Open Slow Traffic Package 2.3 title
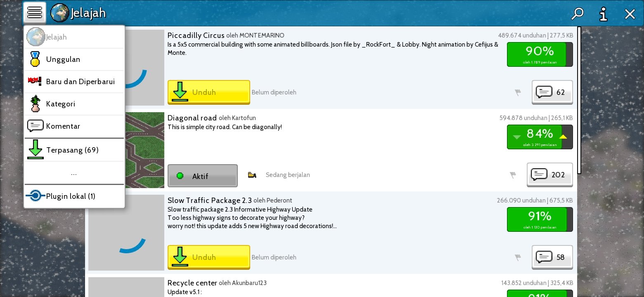644x297 pixels. click(x=210, y=200)
